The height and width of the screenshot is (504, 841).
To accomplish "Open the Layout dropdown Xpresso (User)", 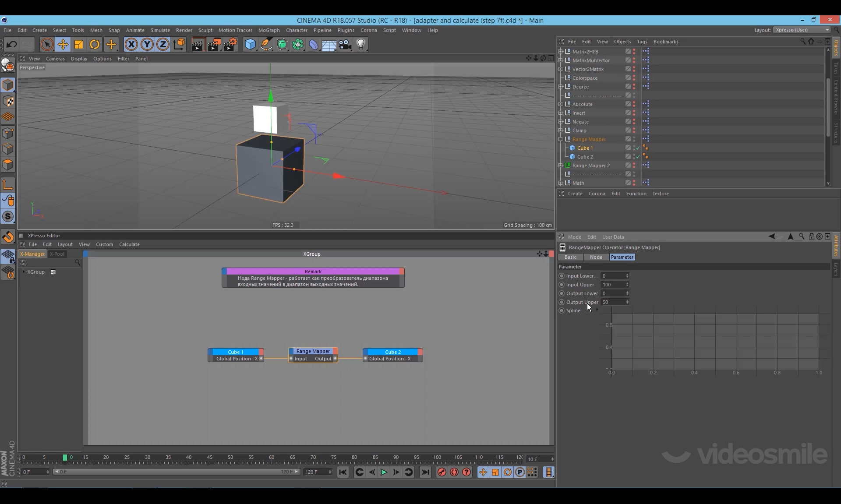I will (802, 30).
